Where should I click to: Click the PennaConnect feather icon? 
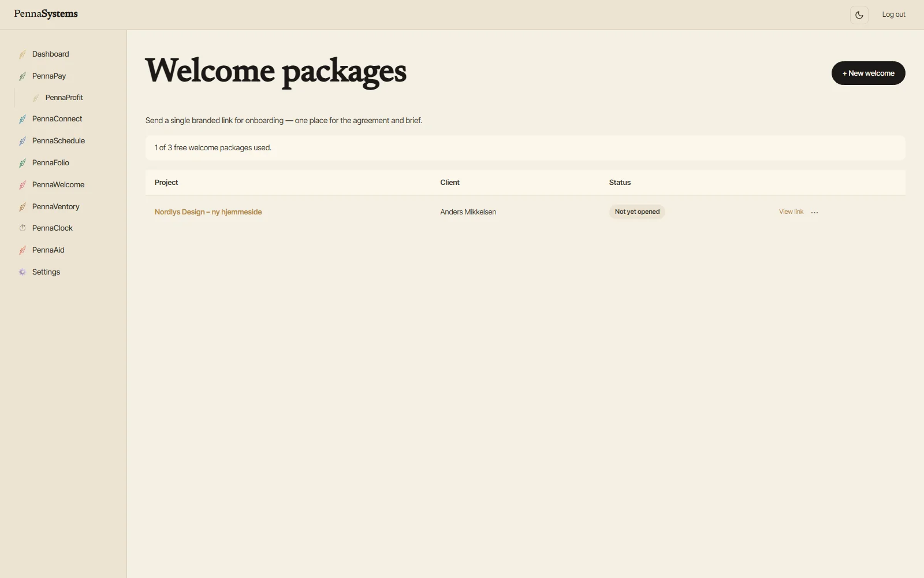click(x=23, y=119)
